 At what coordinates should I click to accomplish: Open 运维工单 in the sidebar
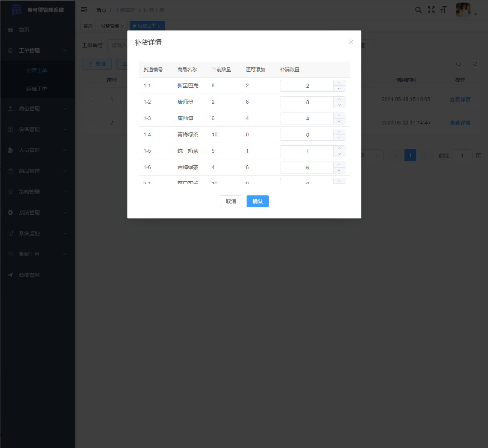[37, 89]
